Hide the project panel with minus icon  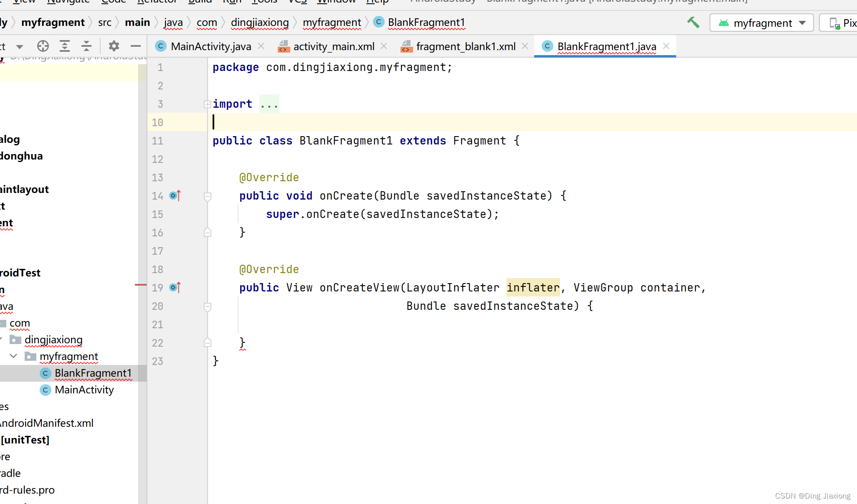click(135, 46)
